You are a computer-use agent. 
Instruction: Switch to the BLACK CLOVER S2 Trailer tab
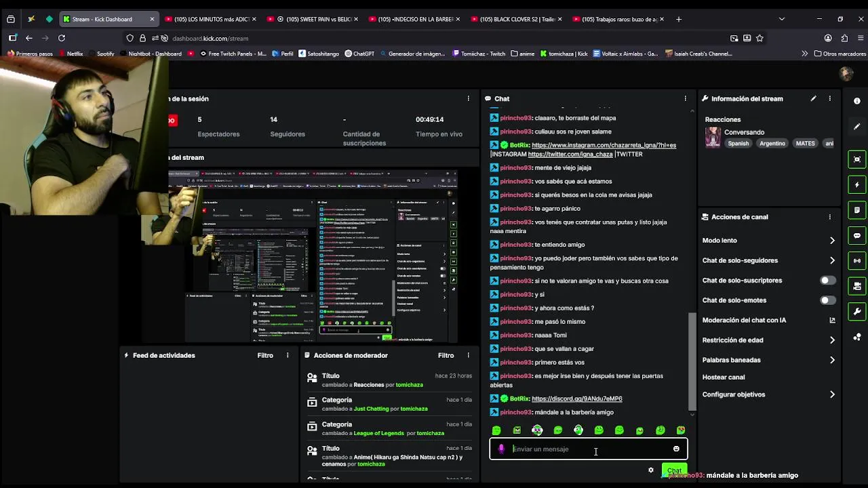[x=515, y=19]
